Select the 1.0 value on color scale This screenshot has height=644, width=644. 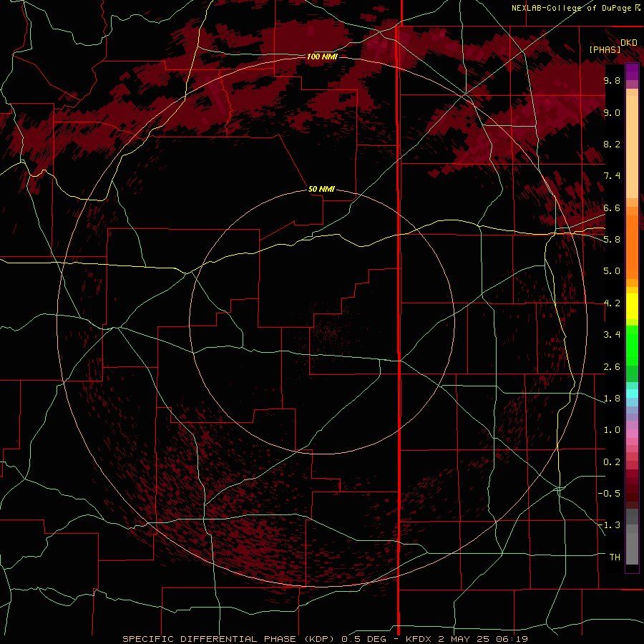click(x=612, y=430)
